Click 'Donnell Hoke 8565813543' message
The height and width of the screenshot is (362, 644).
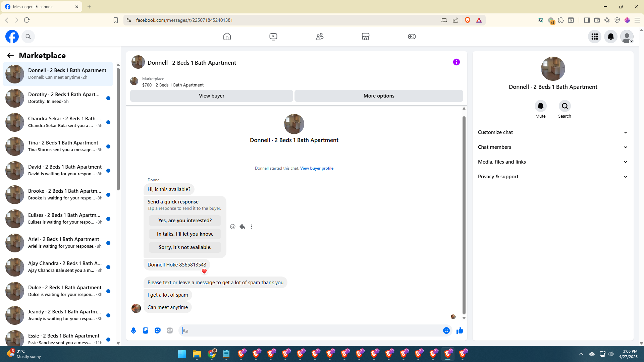point(177,265)
